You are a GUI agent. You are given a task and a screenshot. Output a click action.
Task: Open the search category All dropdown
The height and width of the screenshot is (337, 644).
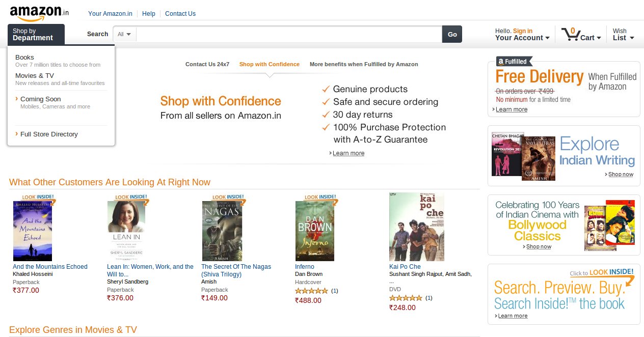tap(124, 34)
